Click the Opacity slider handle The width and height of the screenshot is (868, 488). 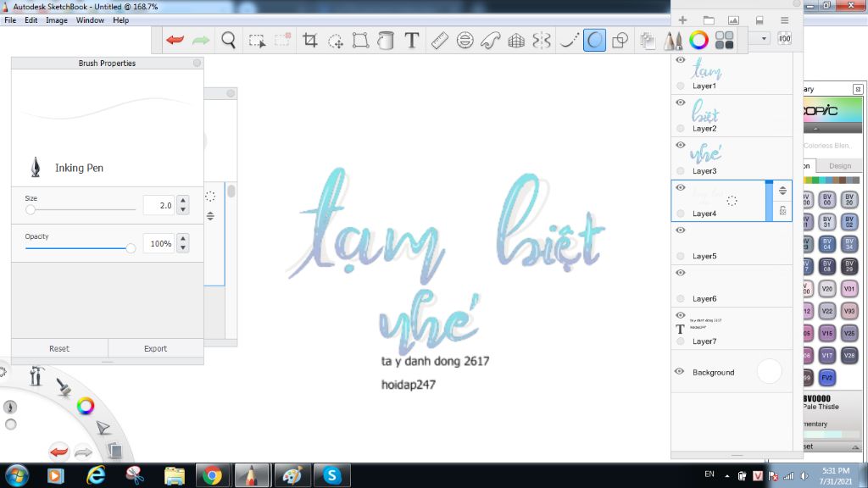coord(131,248)
